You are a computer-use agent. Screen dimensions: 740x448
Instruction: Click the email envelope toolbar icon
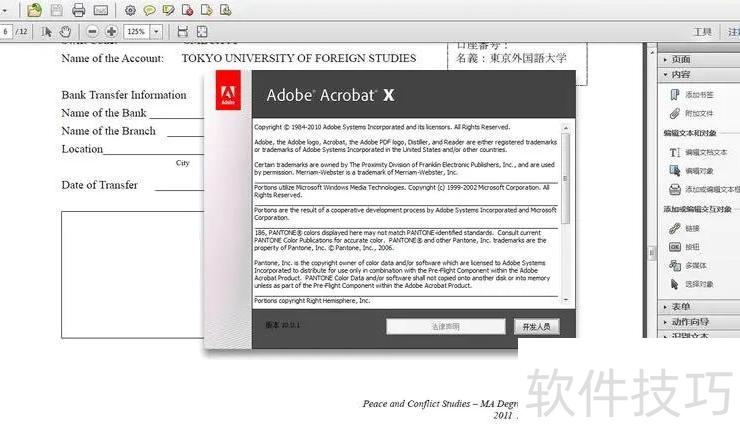pos(101,10)
